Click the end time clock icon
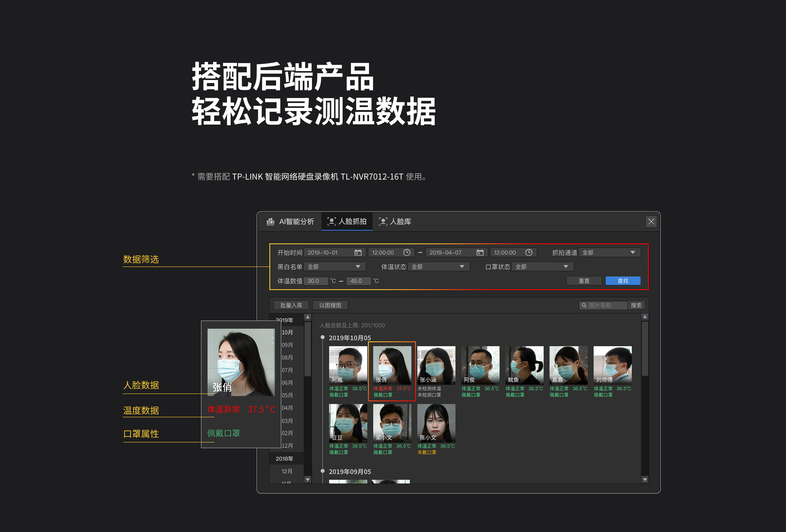Image resolution: width=786 pixels, height=532 pixels. [x=529, y=252]
